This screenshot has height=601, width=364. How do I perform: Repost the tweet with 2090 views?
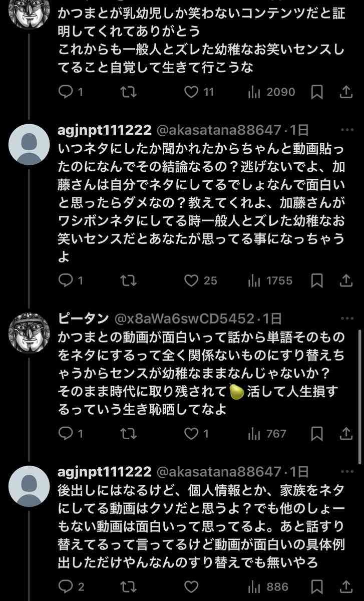(x=129, y=92)
